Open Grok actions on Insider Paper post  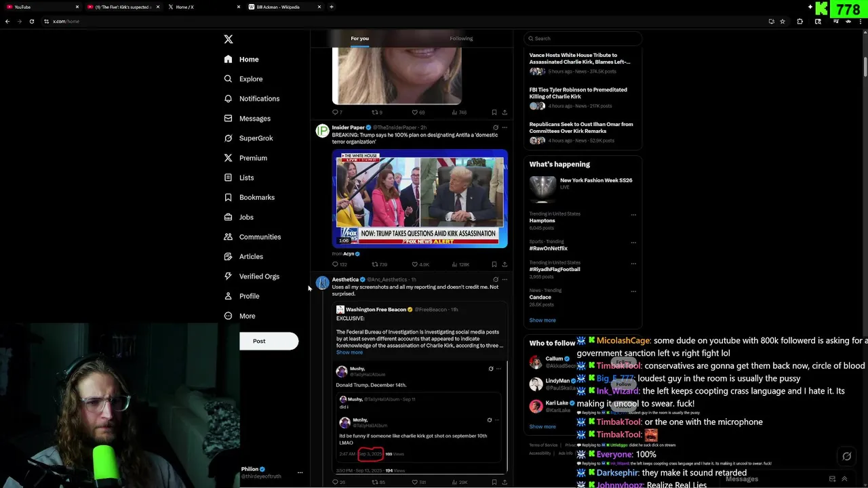(496, 127)
